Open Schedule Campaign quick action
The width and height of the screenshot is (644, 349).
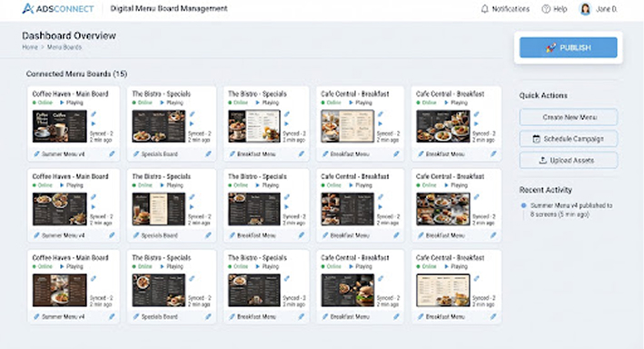point(568,139)
